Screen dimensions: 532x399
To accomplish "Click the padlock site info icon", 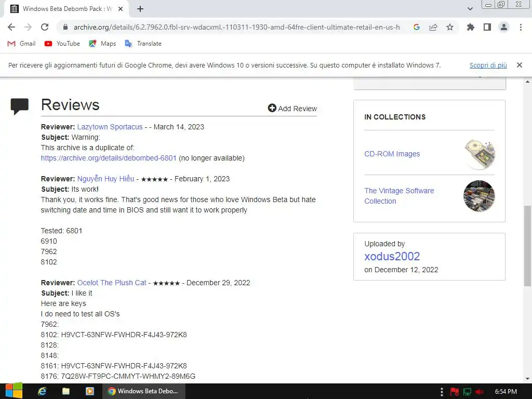I will (x=65, y=27).
